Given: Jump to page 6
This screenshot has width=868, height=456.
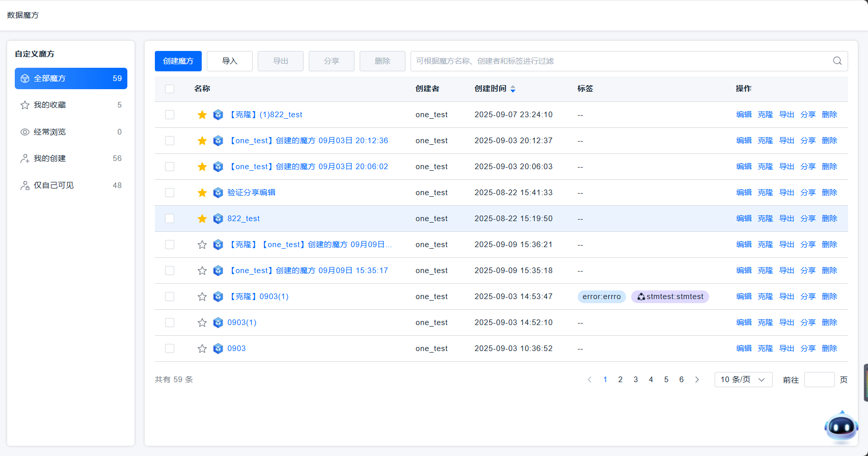Looking at the screenshot, I should click(681, 380).
